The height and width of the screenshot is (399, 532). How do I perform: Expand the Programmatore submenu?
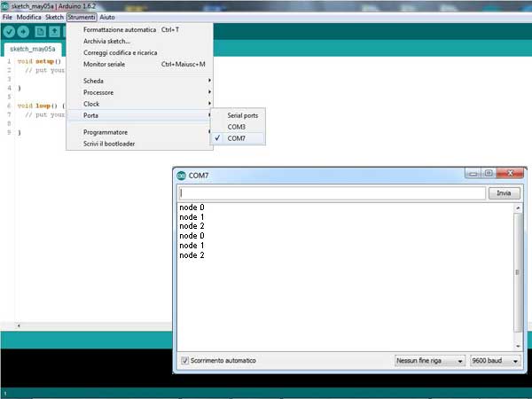point(140,132)
